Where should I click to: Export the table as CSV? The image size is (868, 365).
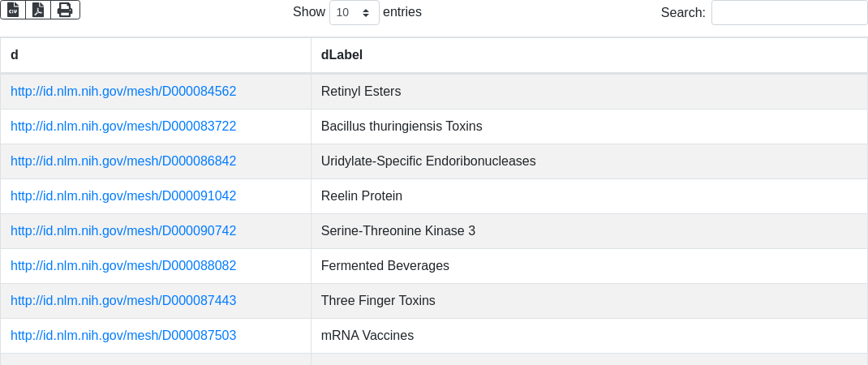pos(13,10)
